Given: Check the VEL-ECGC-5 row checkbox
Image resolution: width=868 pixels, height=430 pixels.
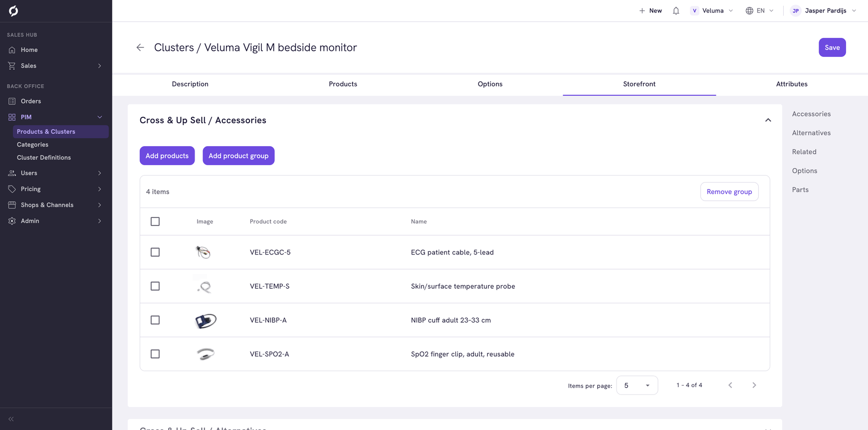Looking at the screenshot, I should pyautogui.click(x=155, y=252).
